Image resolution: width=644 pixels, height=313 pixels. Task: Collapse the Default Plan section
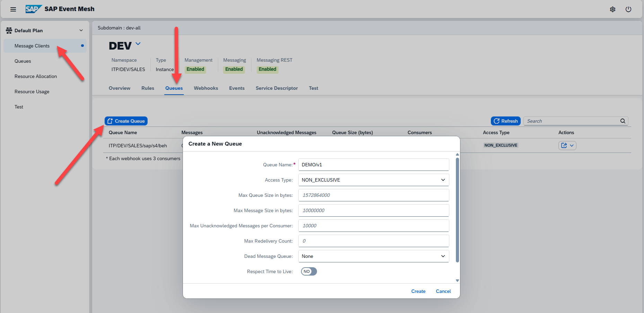[81, 31]
